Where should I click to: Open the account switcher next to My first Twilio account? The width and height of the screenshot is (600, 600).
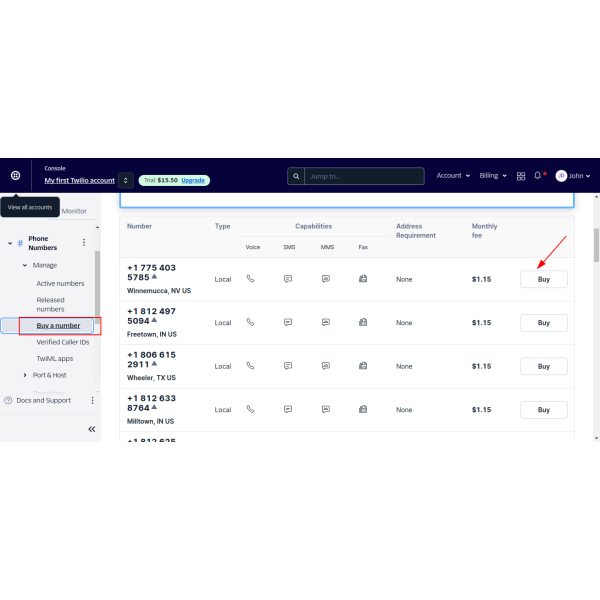click(x=125, y=180)
